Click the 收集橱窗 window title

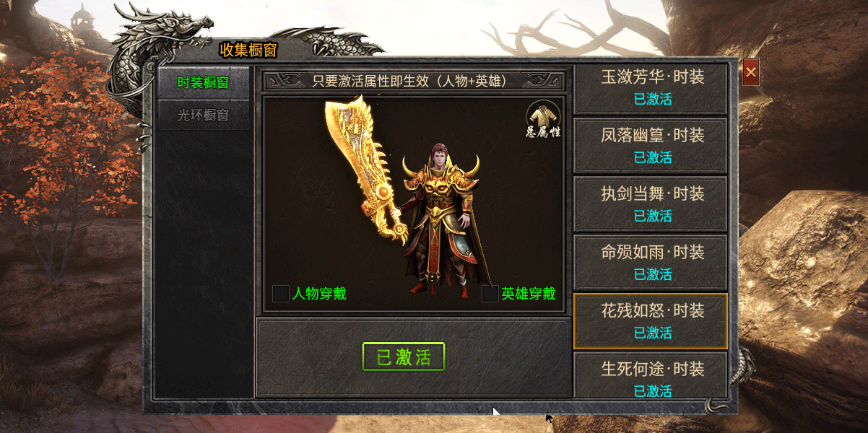point(248,50)
